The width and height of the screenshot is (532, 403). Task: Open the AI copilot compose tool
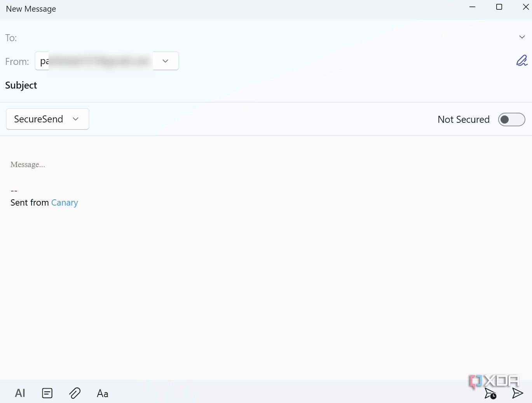[20, 393]
